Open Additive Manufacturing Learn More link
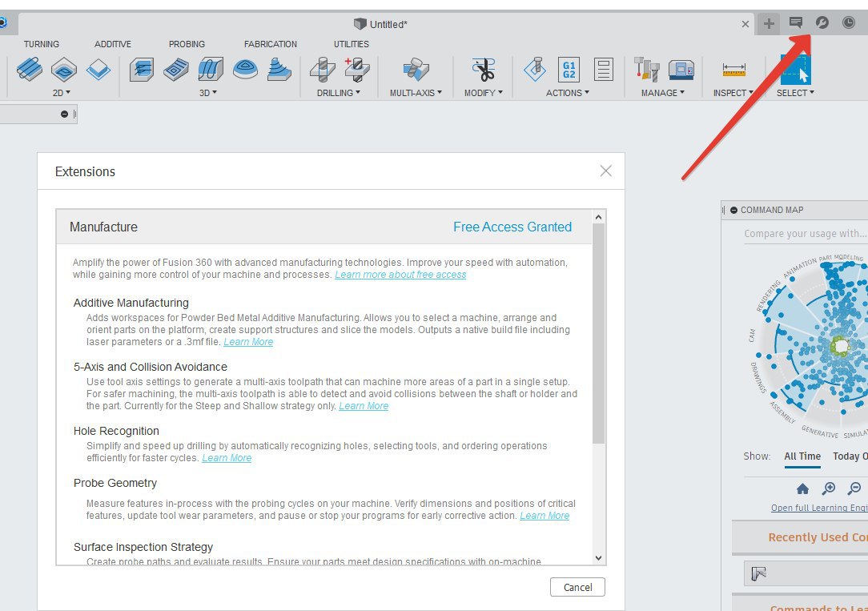This screenshot has height=611, width=868. pos(248,342)
